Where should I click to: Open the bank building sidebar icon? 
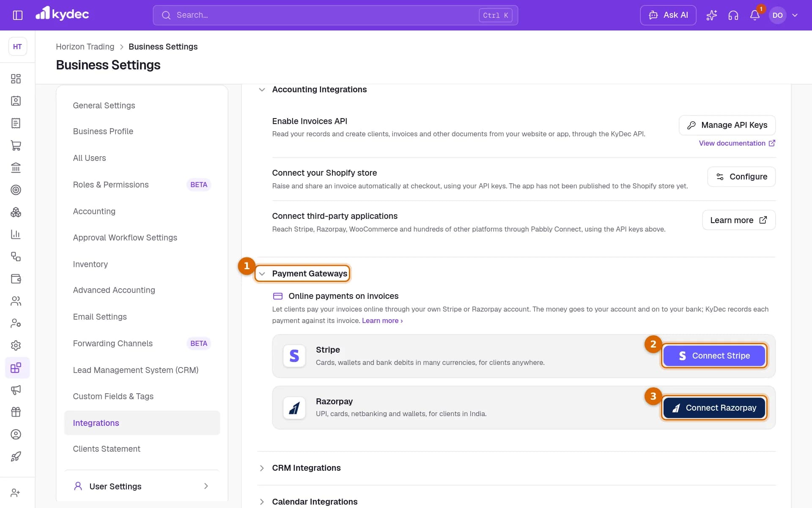pos(16,168)
